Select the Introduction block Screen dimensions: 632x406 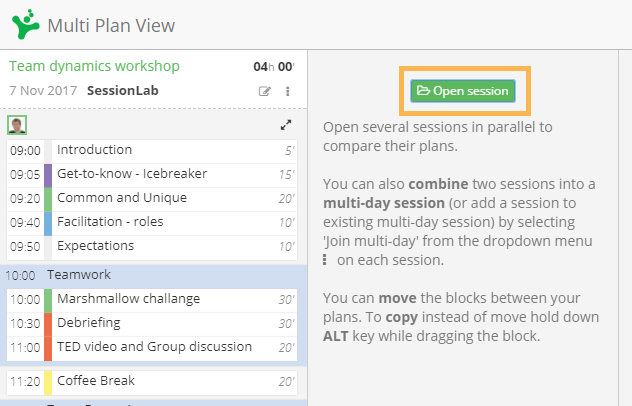tap(152, 151)
